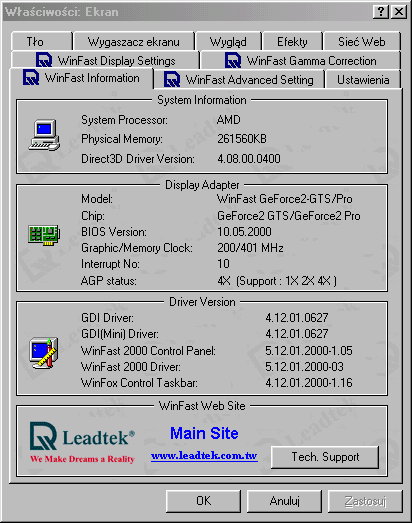Click the graphics card icon in Display Adapter
This screenshot has width=412, height=523.
click(44, 234)
